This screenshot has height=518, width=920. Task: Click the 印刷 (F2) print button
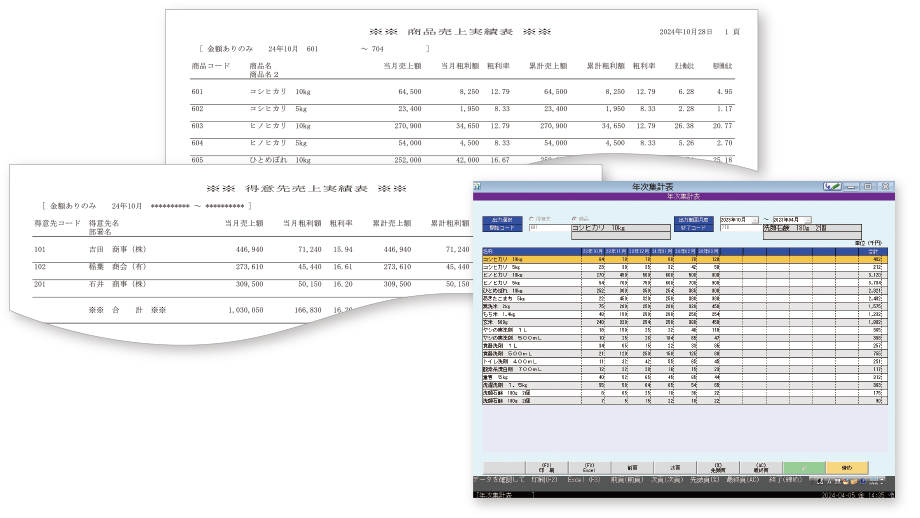coord(545,467)
